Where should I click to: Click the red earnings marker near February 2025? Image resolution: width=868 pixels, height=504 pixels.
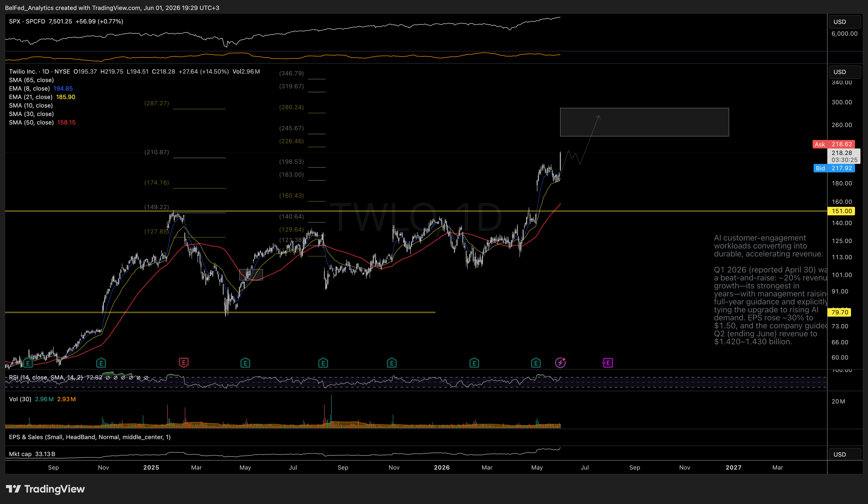click(184, 363)
